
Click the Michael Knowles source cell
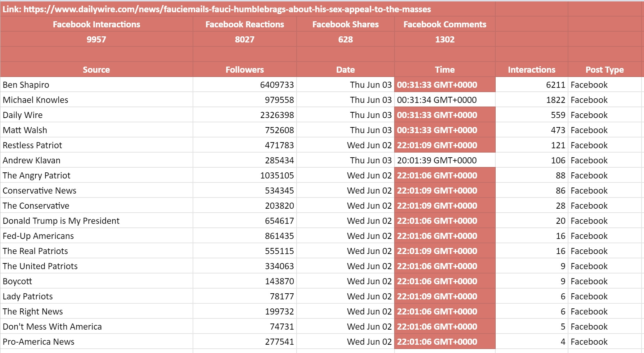tap(96, 100)
